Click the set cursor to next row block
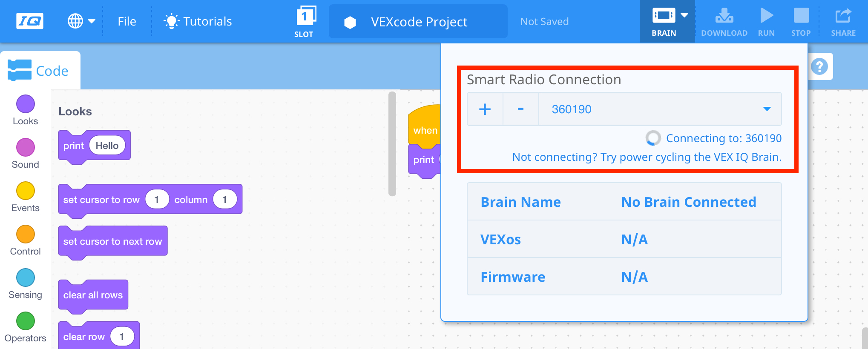The image size is (868, 349). click(113, 242)
